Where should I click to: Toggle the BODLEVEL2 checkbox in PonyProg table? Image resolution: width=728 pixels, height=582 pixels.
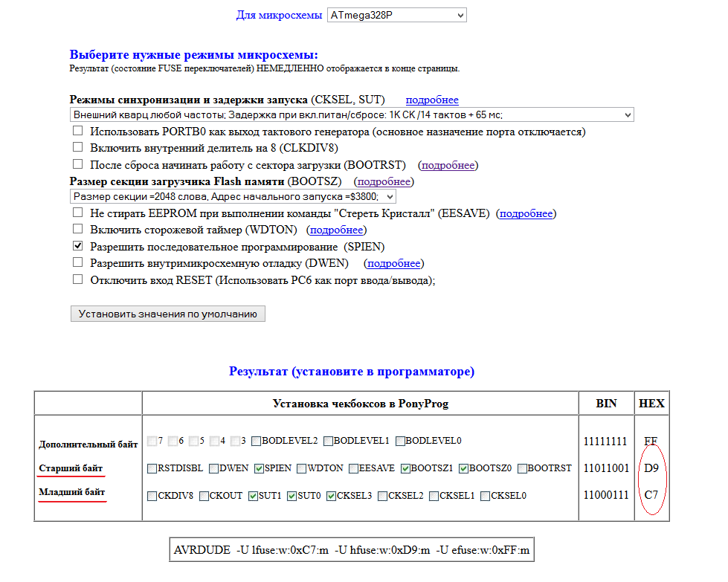point(256,441)
